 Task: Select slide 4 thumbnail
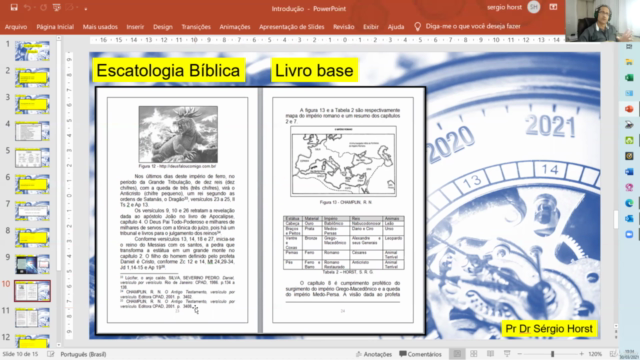tap(32, 131)
